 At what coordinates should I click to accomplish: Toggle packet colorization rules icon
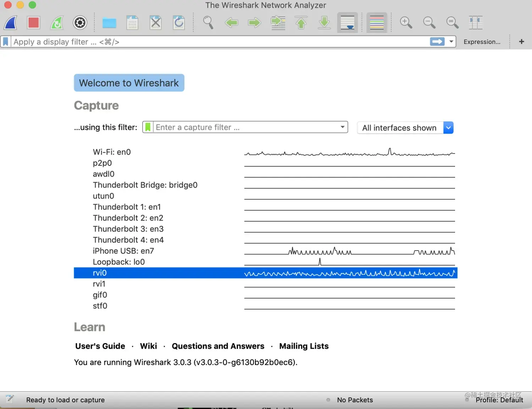pos(377,23)
